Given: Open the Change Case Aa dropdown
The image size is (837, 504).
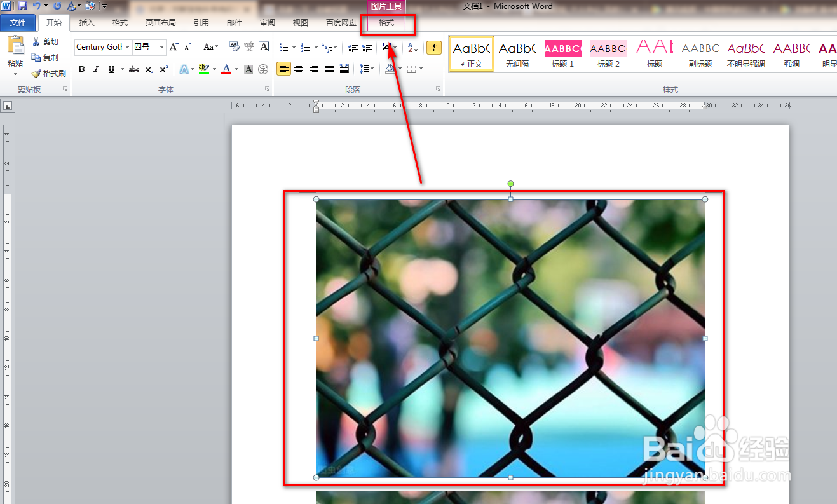Looking at the screenshot, I should pos(210,47).
